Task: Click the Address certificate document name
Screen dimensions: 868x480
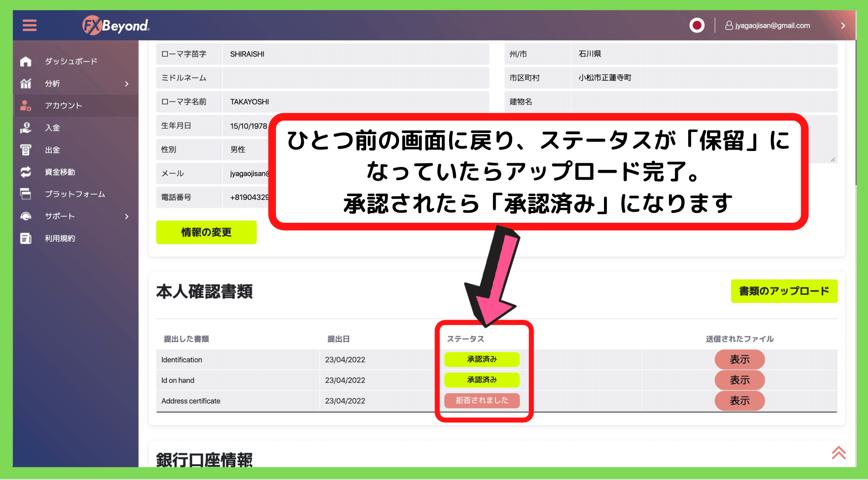Action: pyautogui.click(x=191, y=401)
